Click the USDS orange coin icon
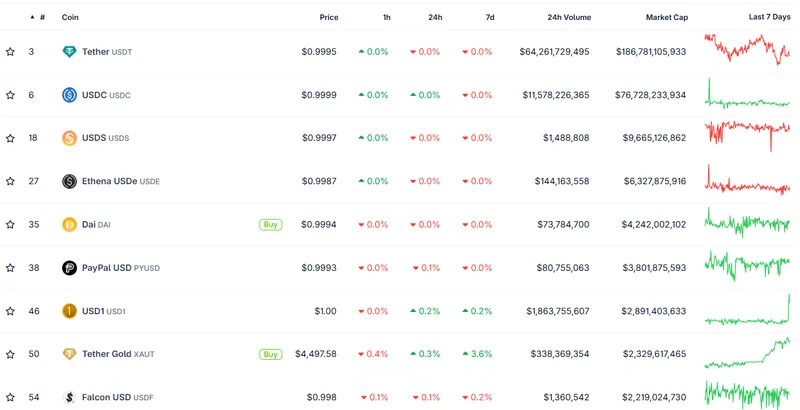800x410 pixels. point(69,138)
